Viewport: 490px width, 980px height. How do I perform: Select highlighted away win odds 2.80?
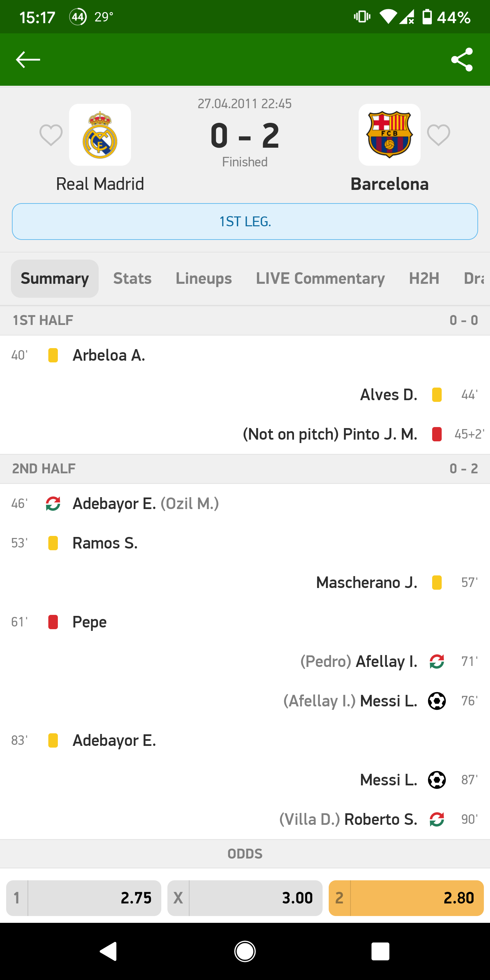[406, 898]
